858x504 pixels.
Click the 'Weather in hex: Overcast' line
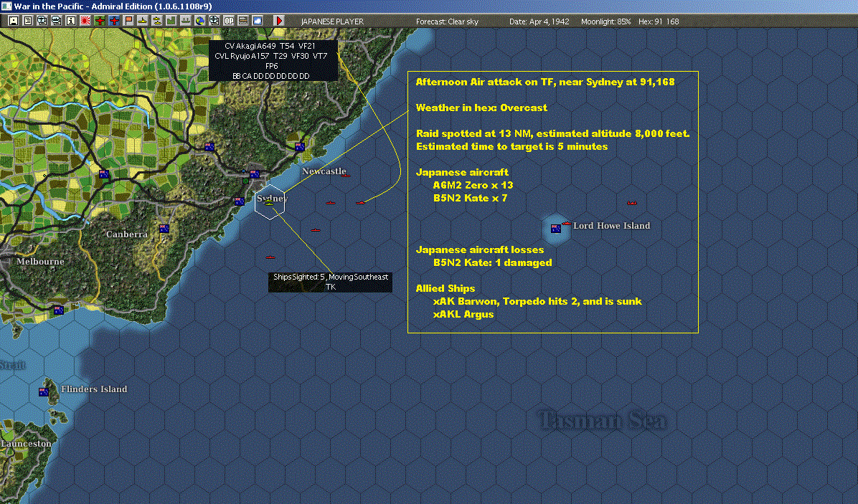point(481,108)
